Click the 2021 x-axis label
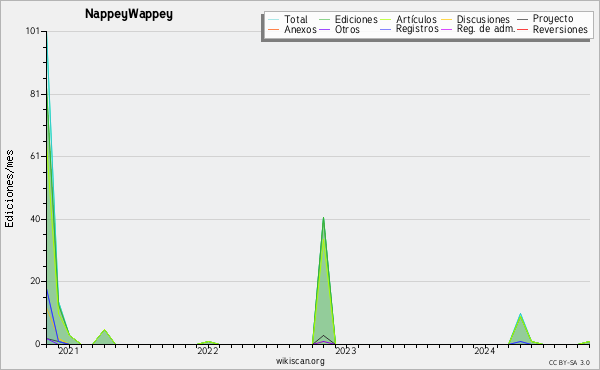The width and height of the screenshot is (600, 370). click(68, 350)
